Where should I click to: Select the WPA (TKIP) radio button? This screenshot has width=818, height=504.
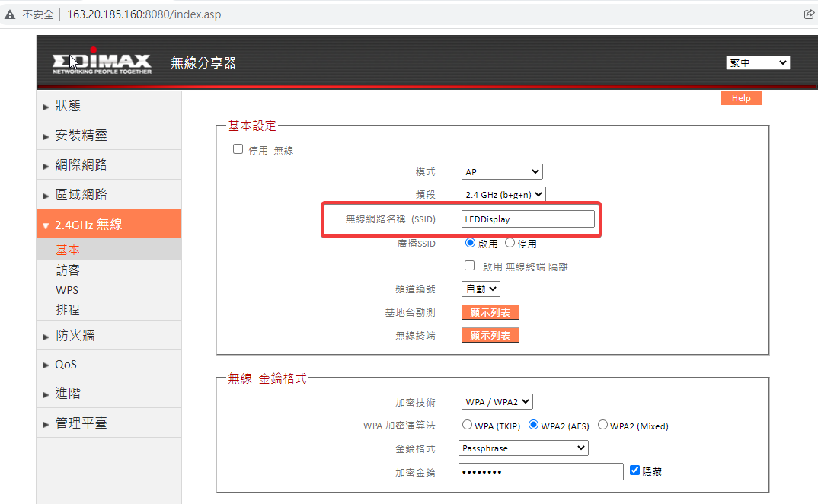click(x=467, y=425)
